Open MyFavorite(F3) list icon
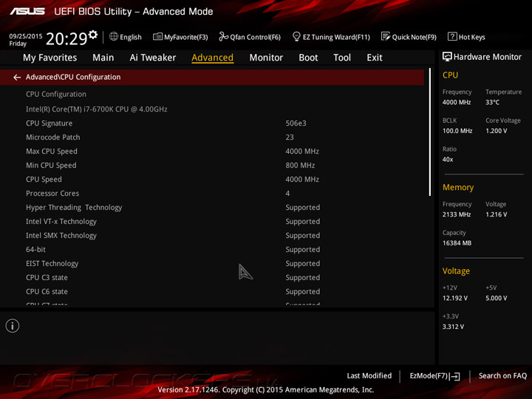The width and height of the screenshot is (532, 399). point(157,36)
